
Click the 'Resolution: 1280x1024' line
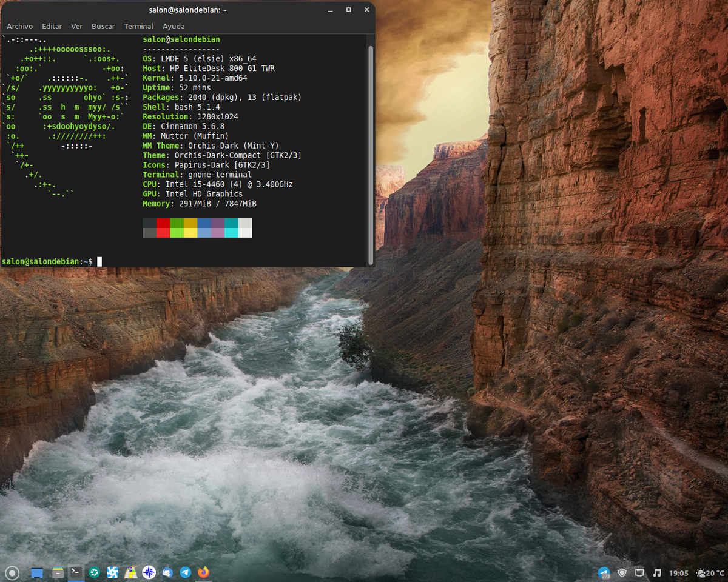pos(190,117)
